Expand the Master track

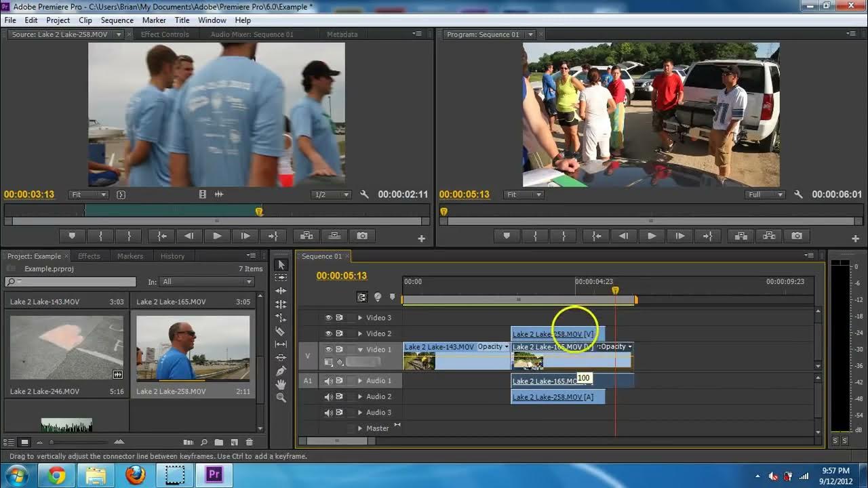pos(360,428)
